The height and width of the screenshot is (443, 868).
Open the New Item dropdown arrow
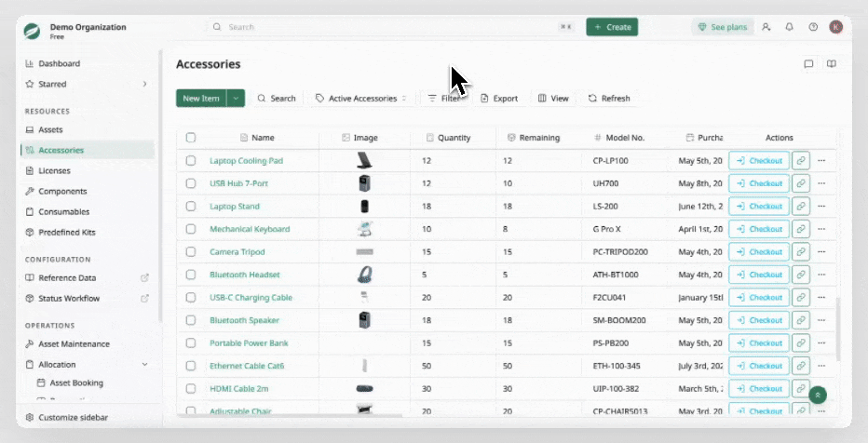coord(236,98)
